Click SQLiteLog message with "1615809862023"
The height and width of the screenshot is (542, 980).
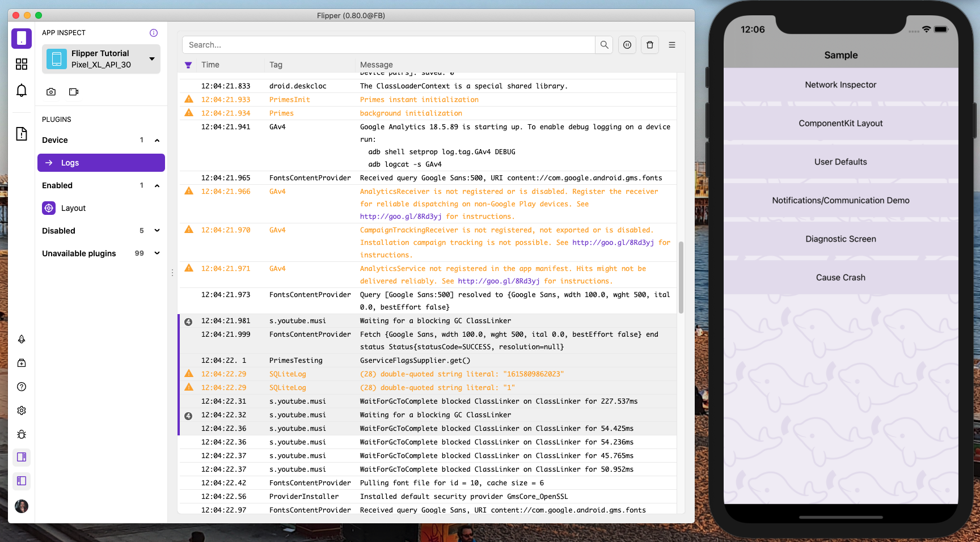point(462,374)
